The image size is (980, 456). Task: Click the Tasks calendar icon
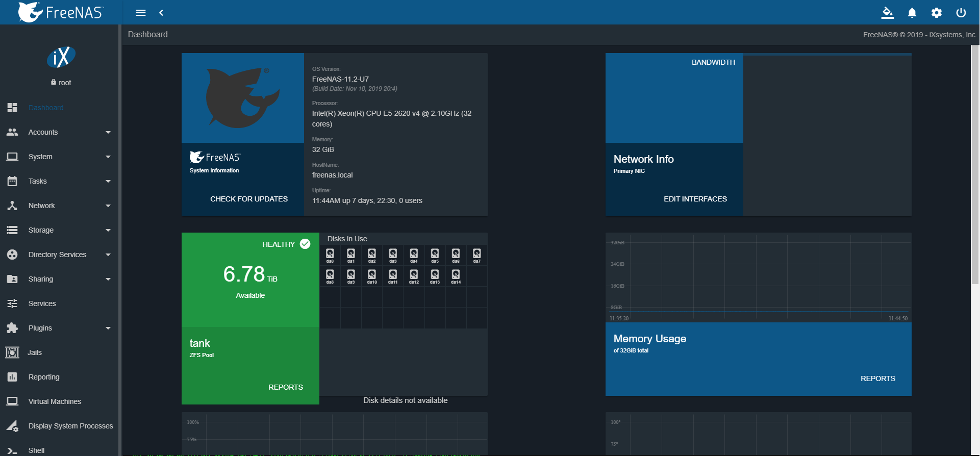(12, 181)
